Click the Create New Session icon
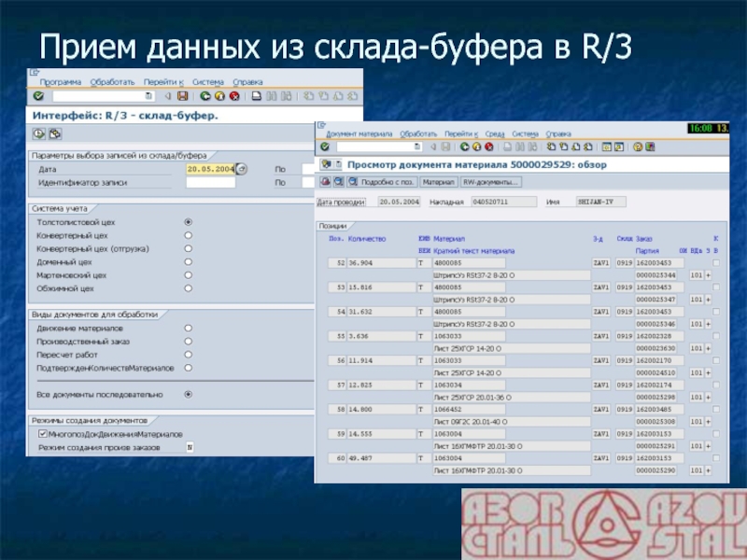This screenshot has width=747, height=560. click(x=606, y=147)
